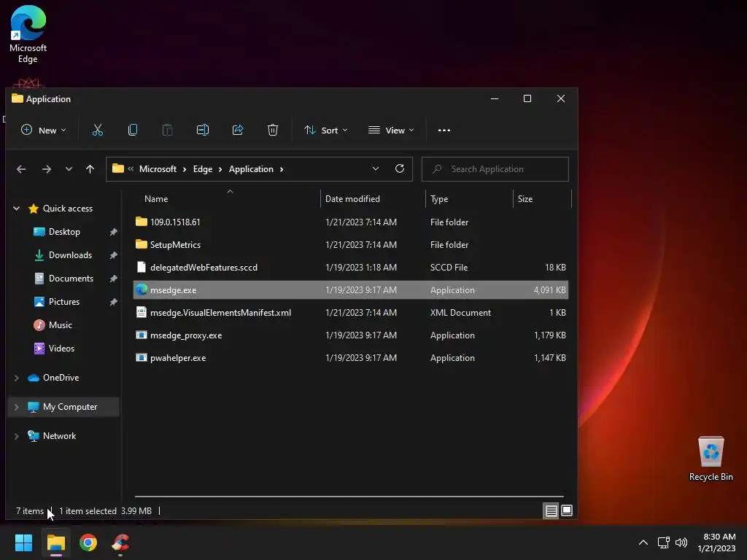Expand the My Computer tree node
The height and width of the screenshot is (560, 747).
(x=17, y=407)
